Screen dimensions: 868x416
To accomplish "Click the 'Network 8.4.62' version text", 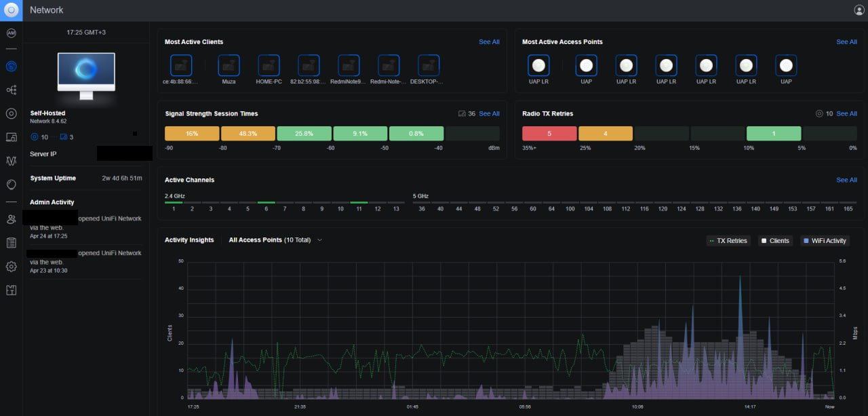I will tap(48, 121).
